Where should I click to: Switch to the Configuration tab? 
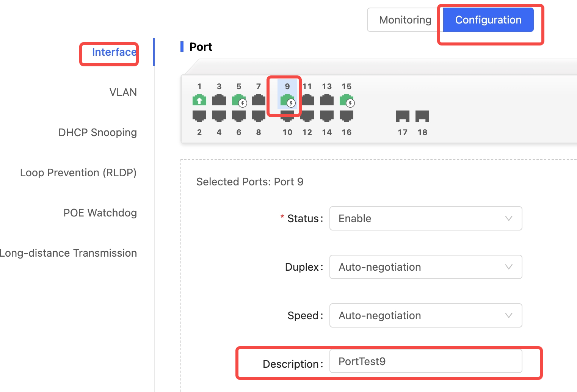point(488,20)
